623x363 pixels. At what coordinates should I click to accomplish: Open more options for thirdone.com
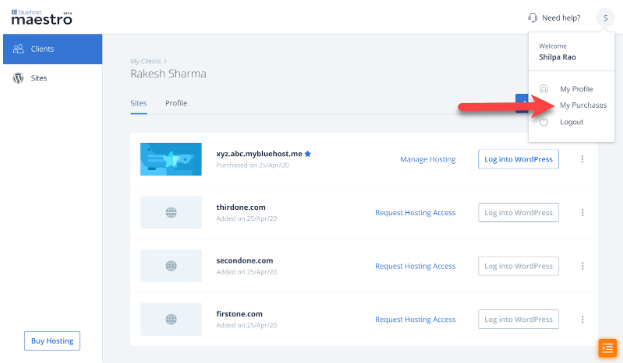582,212
